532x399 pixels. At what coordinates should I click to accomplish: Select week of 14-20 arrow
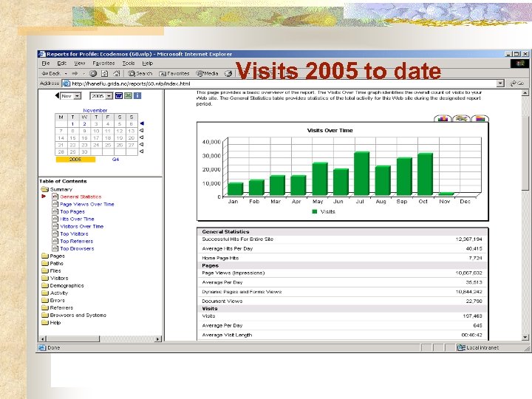coord(142,137)
